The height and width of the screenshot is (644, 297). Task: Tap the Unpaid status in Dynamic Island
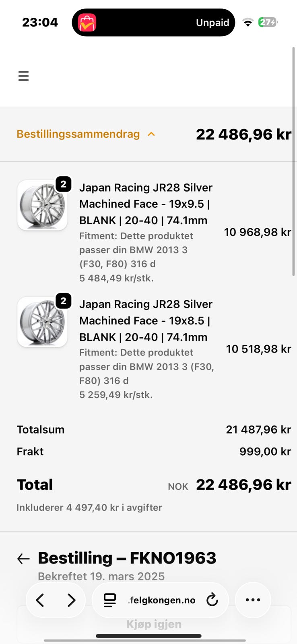(212, 23)
